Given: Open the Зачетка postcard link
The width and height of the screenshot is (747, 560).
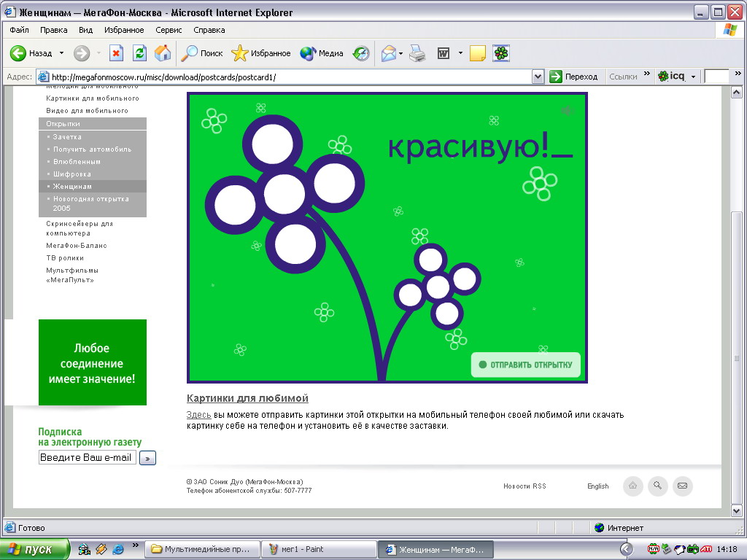Looking at the screenshot, I should (67, 136).
